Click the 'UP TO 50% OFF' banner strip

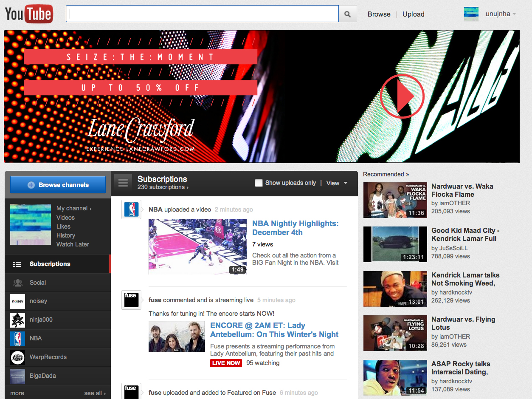point(141,88)
